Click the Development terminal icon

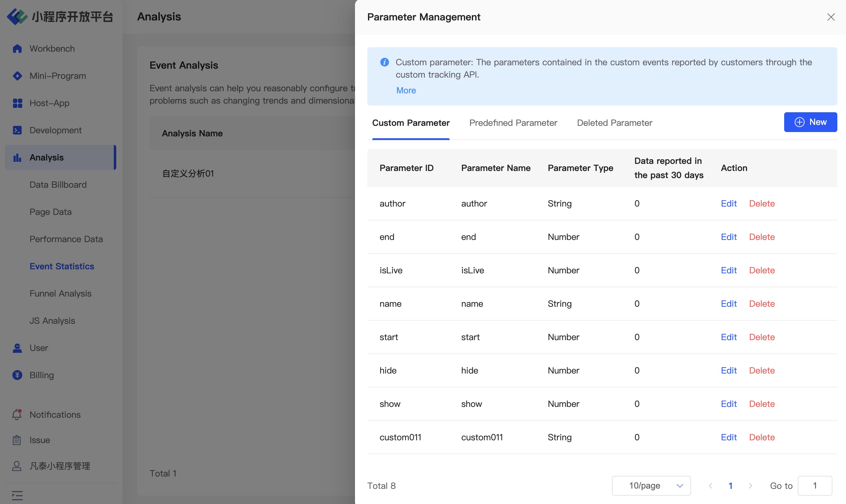pos(17,130)
